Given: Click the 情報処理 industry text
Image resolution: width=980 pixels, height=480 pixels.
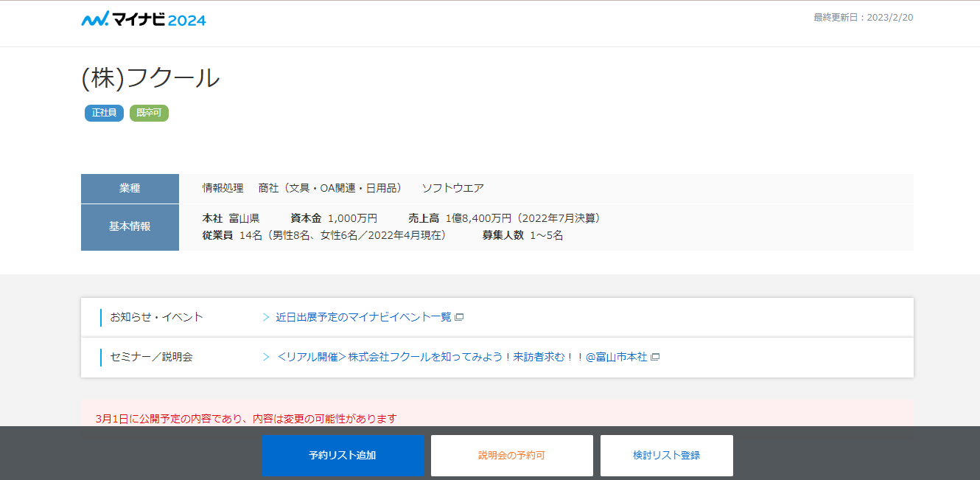Looking at the screenshot, I should pos(223,189).
